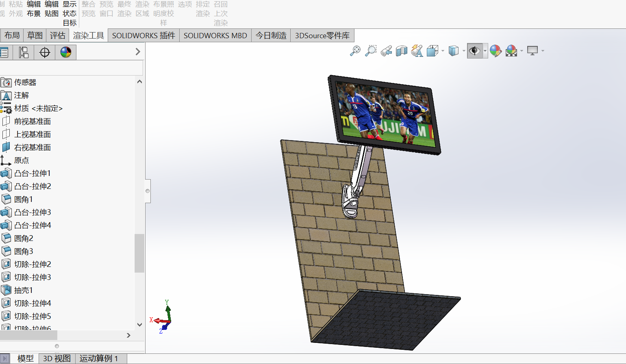Screen dimensions: 626x364
Task: Open the Display Style dropdown arrow
Action: pos(464,51)
